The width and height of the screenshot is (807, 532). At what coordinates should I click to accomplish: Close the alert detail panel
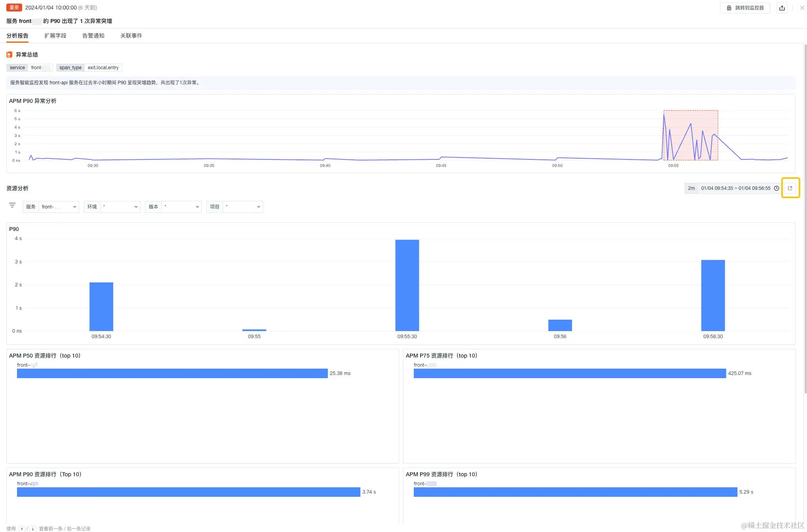tap(802, 8)
